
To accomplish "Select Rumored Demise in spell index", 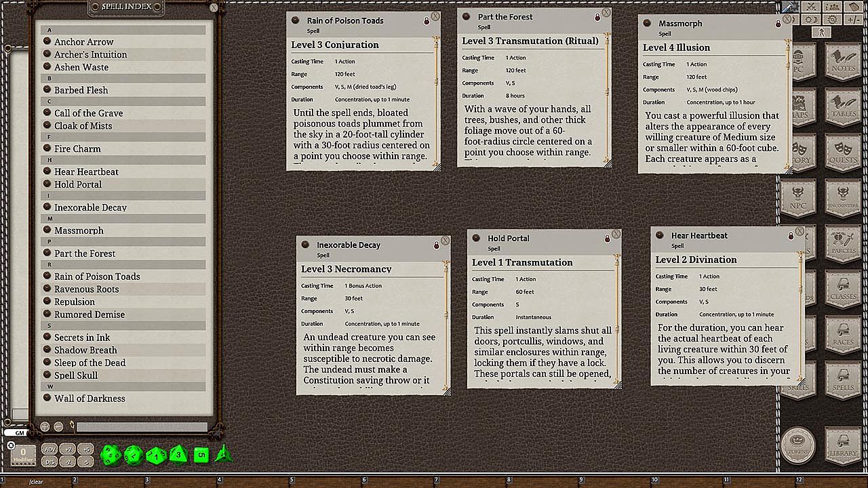I will (x=90, y=314).
